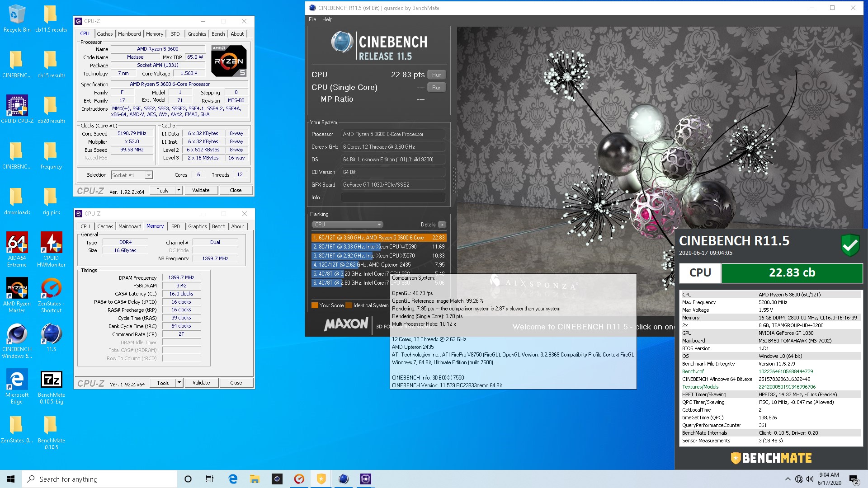Open the File menu in Cinebench

point(312,19)
